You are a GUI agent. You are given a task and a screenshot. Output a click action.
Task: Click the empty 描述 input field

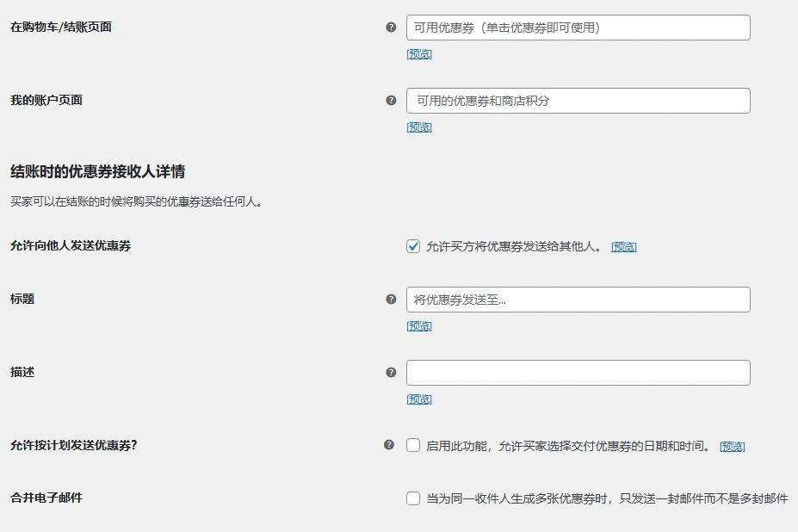tap(577, 372)
